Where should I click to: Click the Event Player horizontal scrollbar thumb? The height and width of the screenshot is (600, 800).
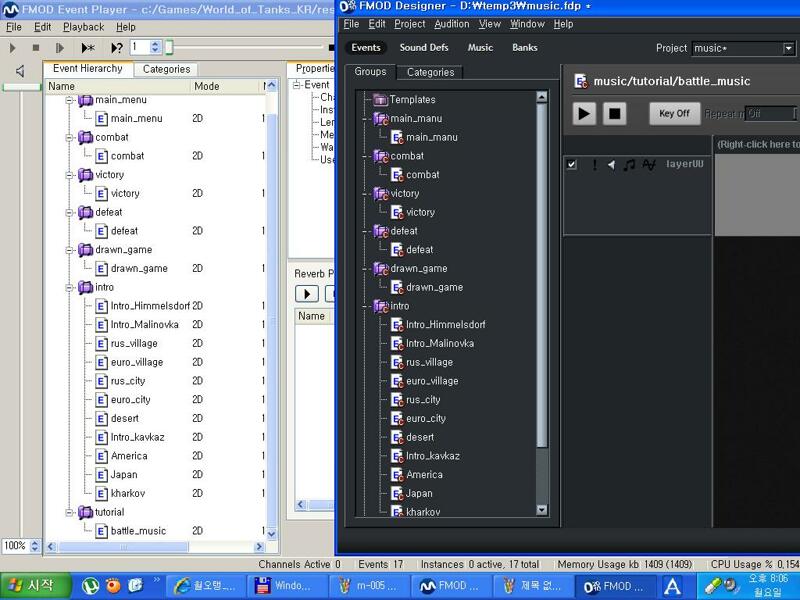(123, 547)
